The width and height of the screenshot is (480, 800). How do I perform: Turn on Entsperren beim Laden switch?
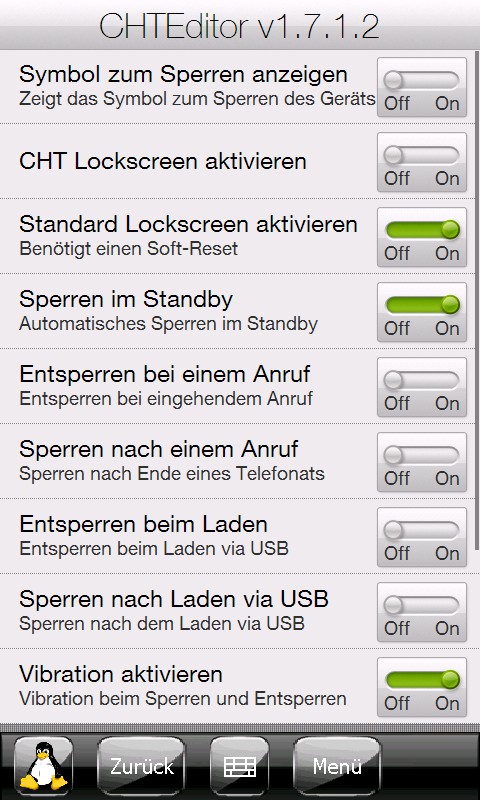[x=422, y=537]
